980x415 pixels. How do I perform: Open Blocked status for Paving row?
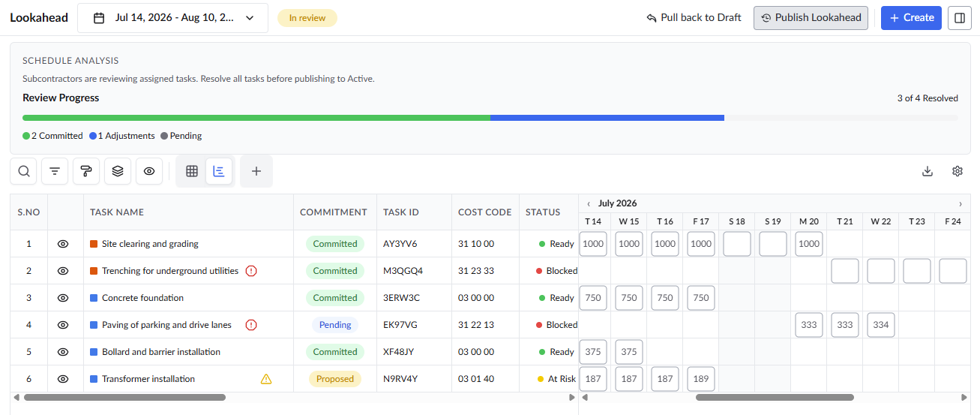(556, 325)
